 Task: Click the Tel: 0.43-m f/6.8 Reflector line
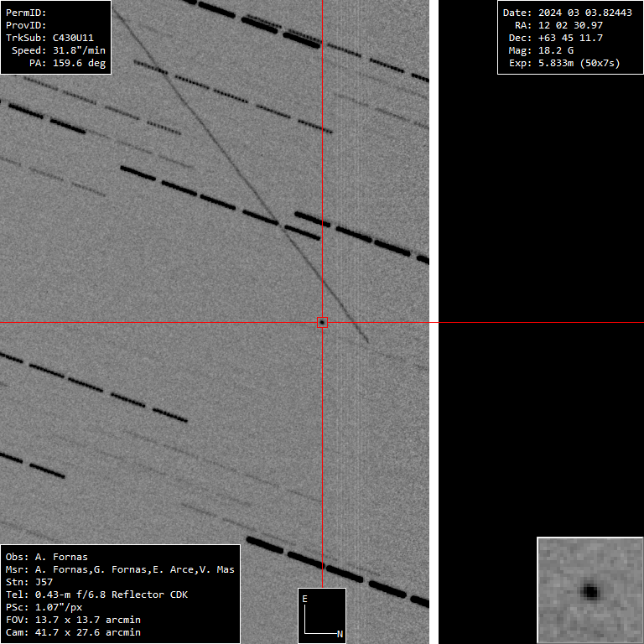tap(96, 595)
